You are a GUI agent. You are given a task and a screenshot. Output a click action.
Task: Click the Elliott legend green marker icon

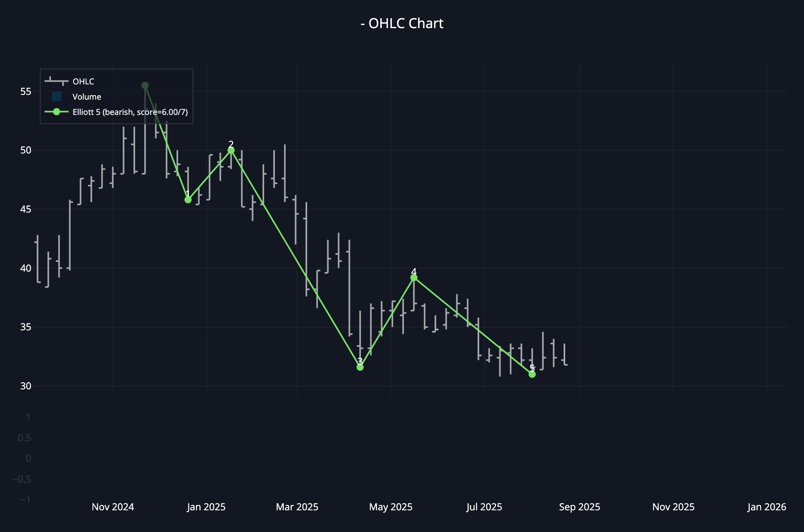pos(57,112)
